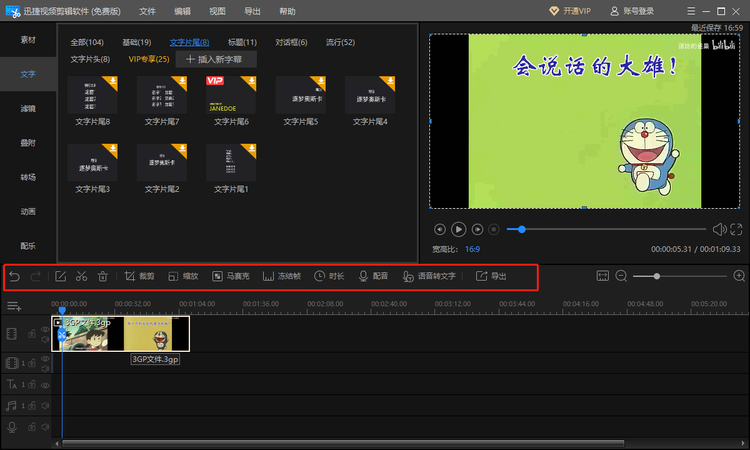
Task: Switch to the 叠附 overlay panel
Action: tap(28, 143)
